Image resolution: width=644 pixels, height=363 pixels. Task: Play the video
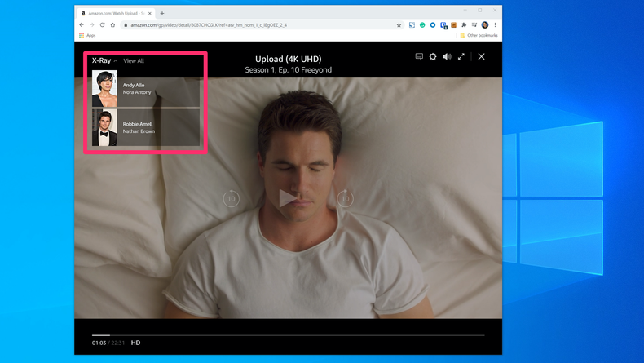pos(288,198)
